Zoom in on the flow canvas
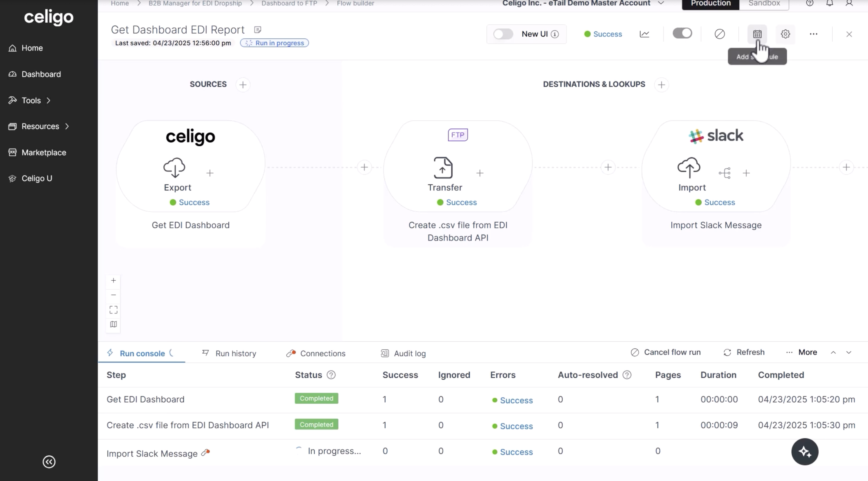The height and width of the screenshot is (481, 868). point(114,280)
